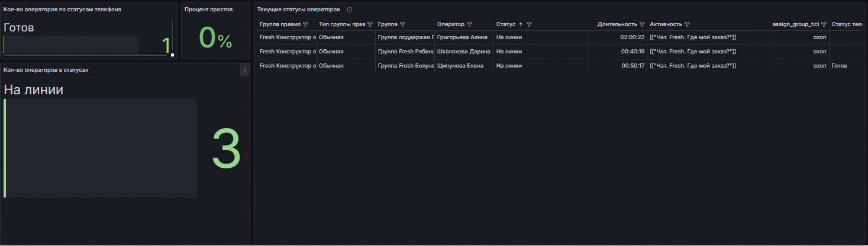The image size is (868, 246).
Task: Sort table by Оператор header
Action: coord(450,25)
